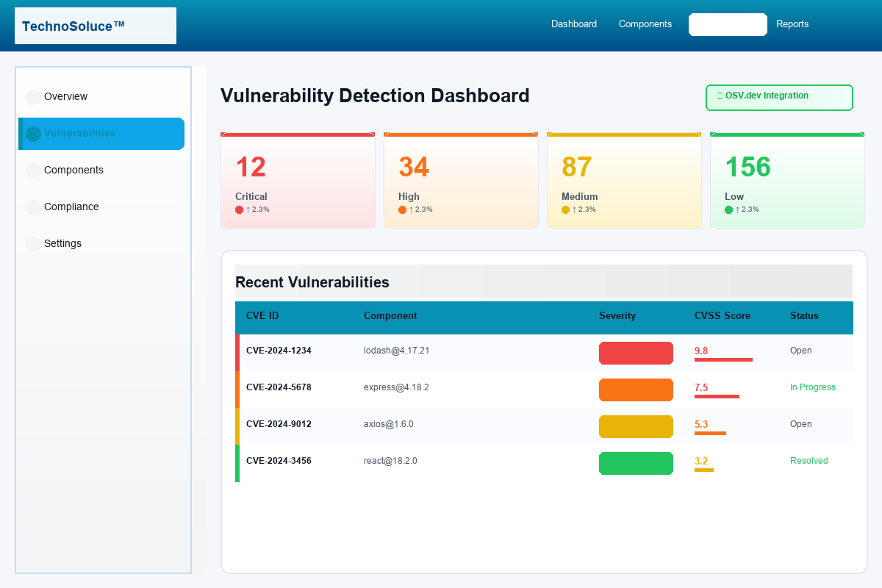This screenshot has height=588, width=882.
Task: Open the CVSS score 9.8 link
Action: (x=699, y=351)
